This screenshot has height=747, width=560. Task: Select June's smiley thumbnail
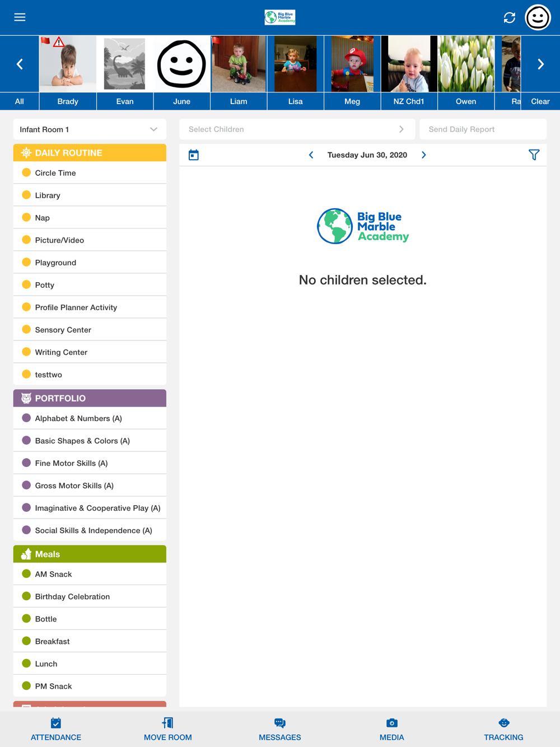coord(181,64)
